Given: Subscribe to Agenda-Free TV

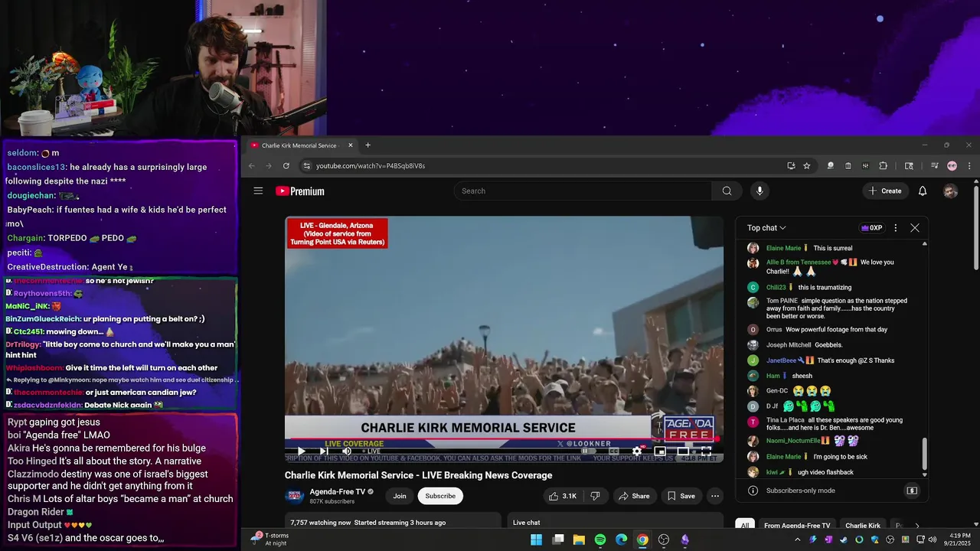Looking at the screenshot, I should pyautogui.click(x=440, y=496).
